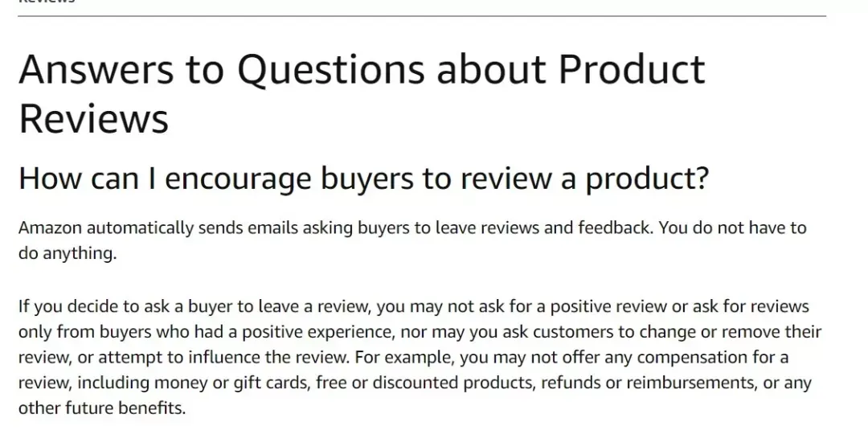Click the word 'product?' in the subheading
Image resolution: width=868 pixels, height=447 pixels.
point(647,179)
